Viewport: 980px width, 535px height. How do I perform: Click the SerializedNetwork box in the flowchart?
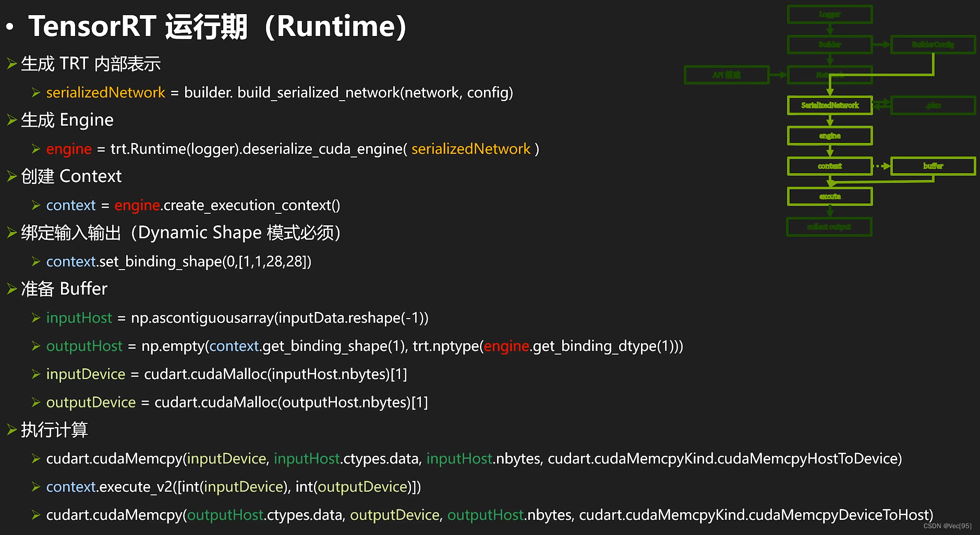point(830,105)
